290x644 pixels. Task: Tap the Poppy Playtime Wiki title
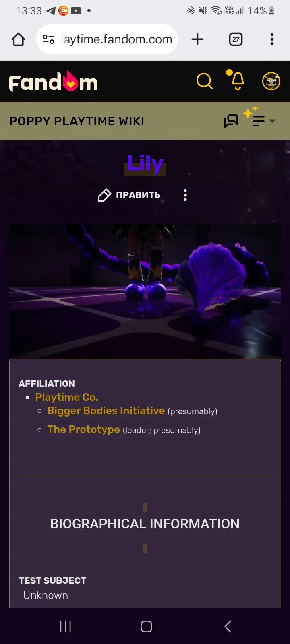77,121
